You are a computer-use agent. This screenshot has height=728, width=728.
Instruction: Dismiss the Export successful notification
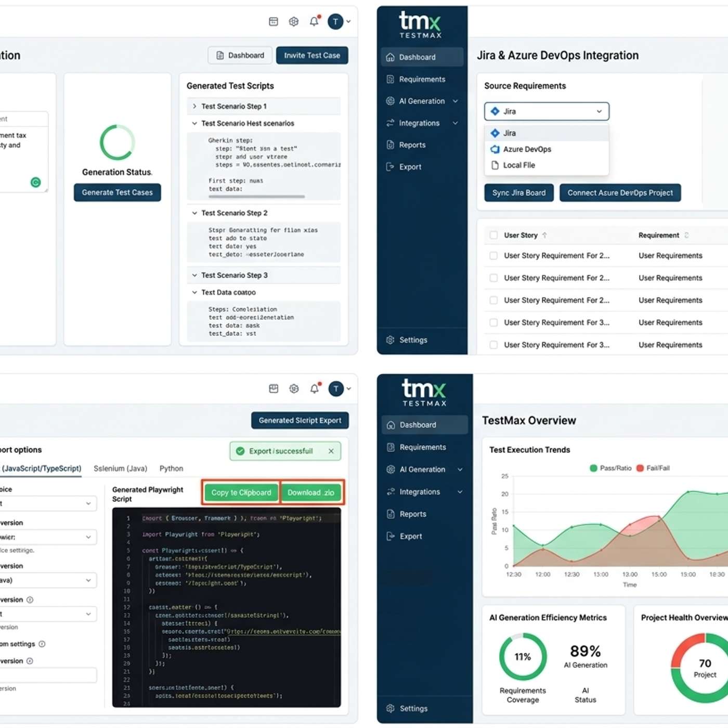331,451
